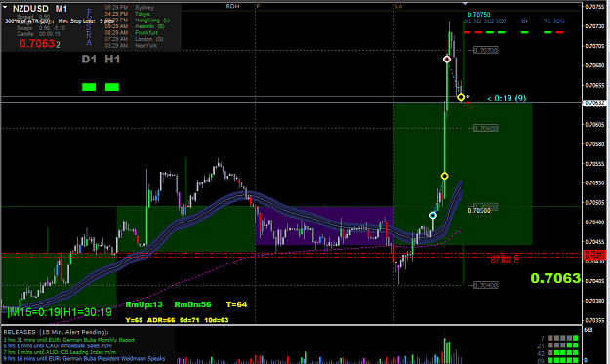Click the candle countdown '< 0:19 (9)'
The height and width of the screenshot is (364, 610).
507,98
